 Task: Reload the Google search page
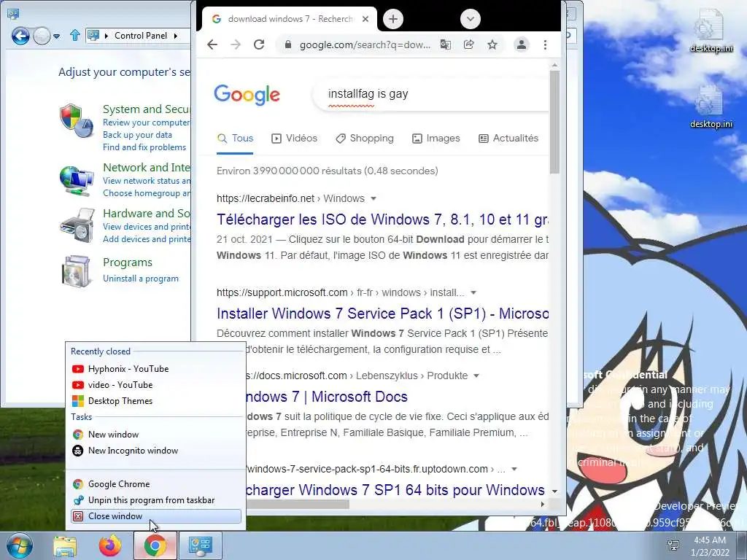tap(259, 44)
